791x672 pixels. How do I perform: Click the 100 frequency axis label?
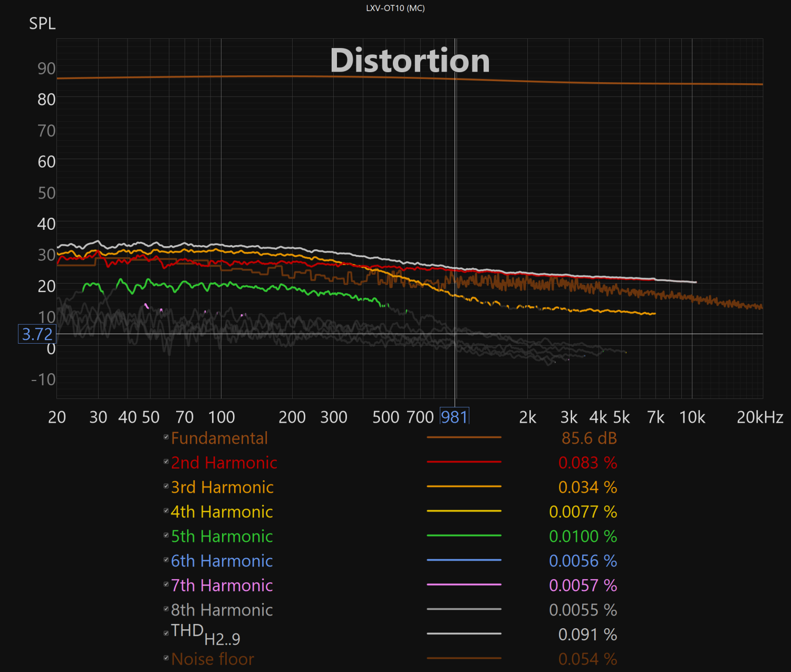tap(221, 417)
